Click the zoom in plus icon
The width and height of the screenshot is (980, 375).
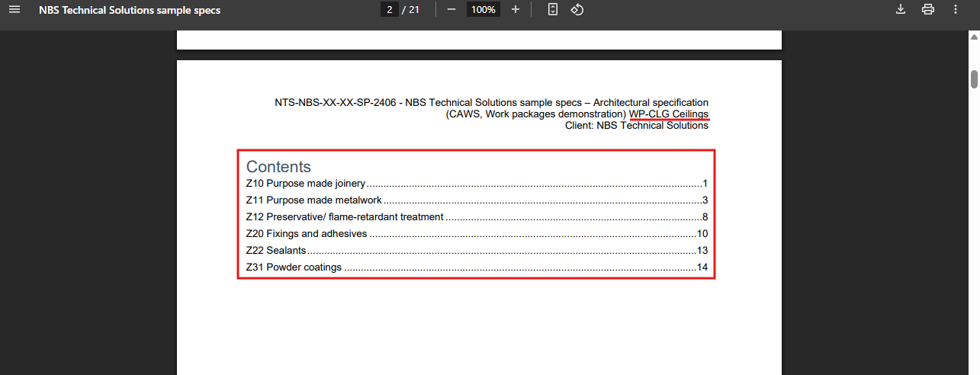[x=516, y=9]
